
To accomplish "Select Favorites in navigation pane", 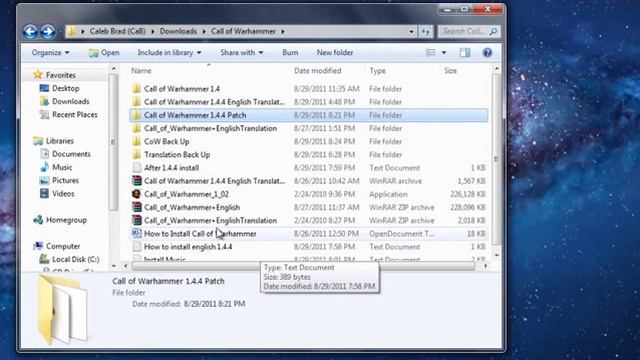I will click(x=60, y=75).
